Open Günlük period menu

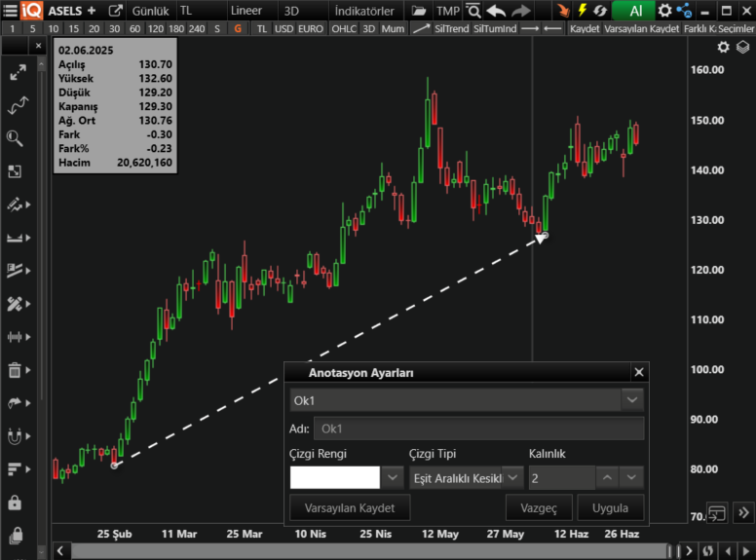pyautogui.click(x=150, y=11)
